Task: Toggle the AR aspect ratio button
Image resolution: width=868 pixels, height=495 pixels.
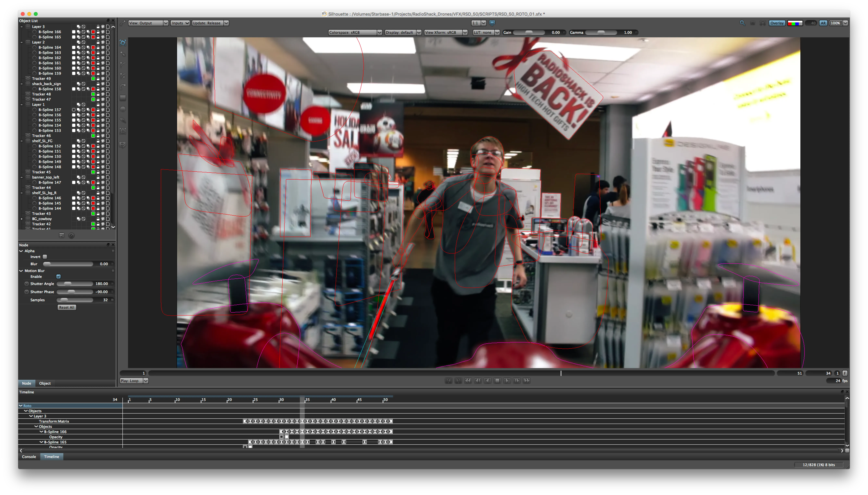Action: 823,23
